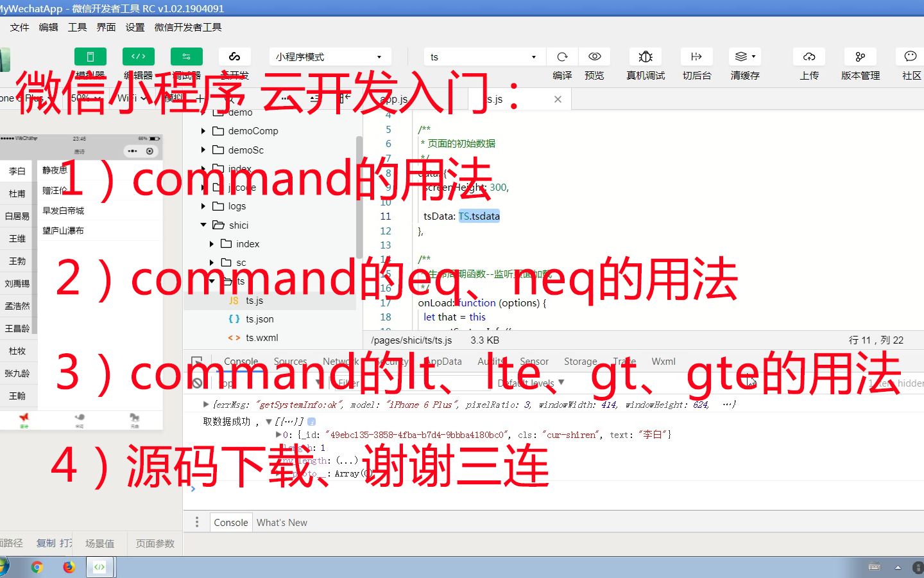Image resolution: width=924 pixels, height=578 pixels.
Task: Click the WeChat DevTools taskbar icon
Action: (x=99, y=567)
